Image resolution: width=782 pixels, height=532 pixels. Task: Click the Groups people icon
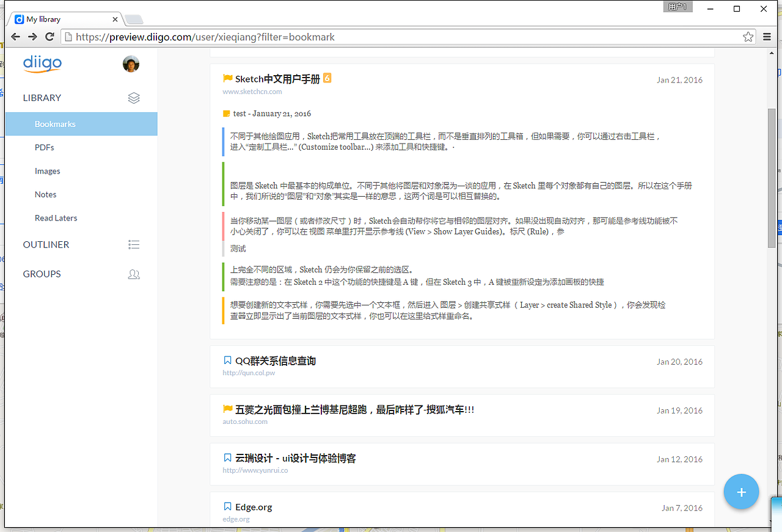tap(134, 274)
